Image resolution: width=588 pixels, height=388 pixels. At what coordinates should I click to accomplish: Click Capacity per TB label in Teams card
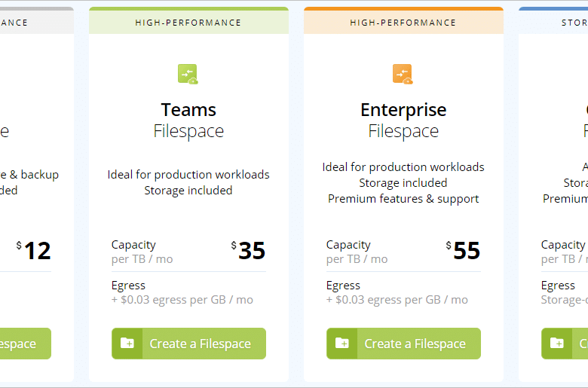tap(142, 252)
